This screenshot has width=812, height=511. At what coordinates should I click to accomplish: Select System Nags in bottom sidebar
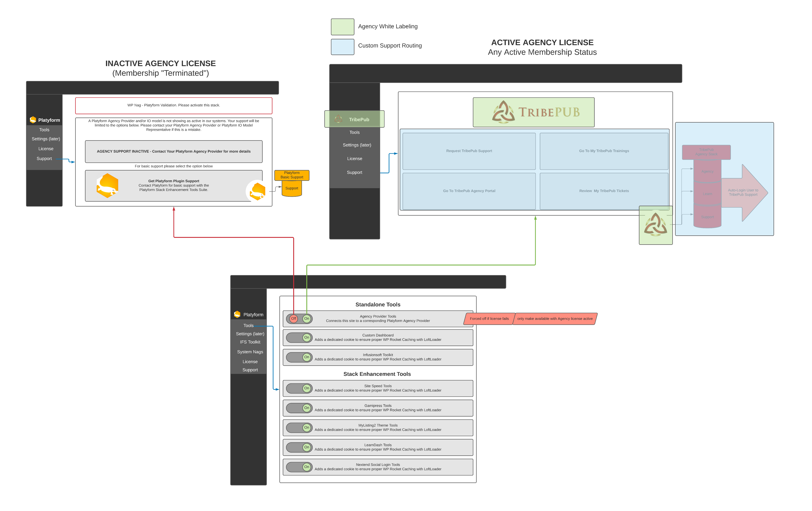point(250,352)
